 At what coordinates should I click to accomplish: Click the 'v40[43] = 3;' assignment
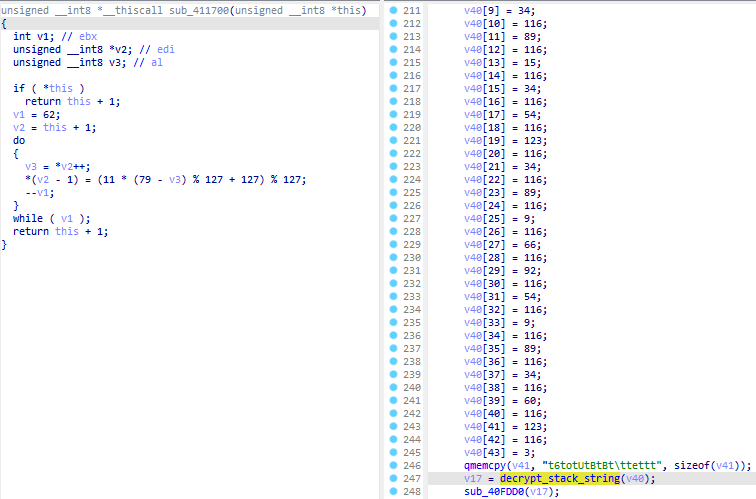tap(500, 452)
